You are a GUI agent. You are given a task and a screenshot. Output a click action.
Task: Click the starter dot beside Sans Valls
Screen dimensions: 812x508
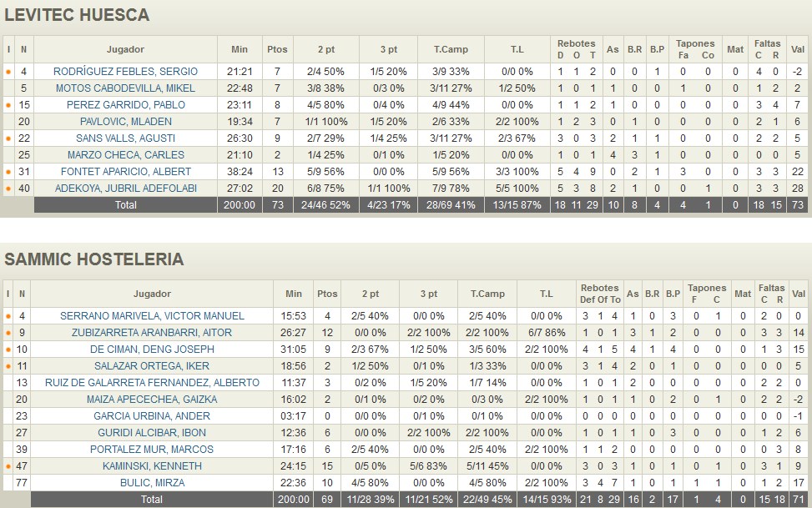pyautogui.click(x=8, y=138)
